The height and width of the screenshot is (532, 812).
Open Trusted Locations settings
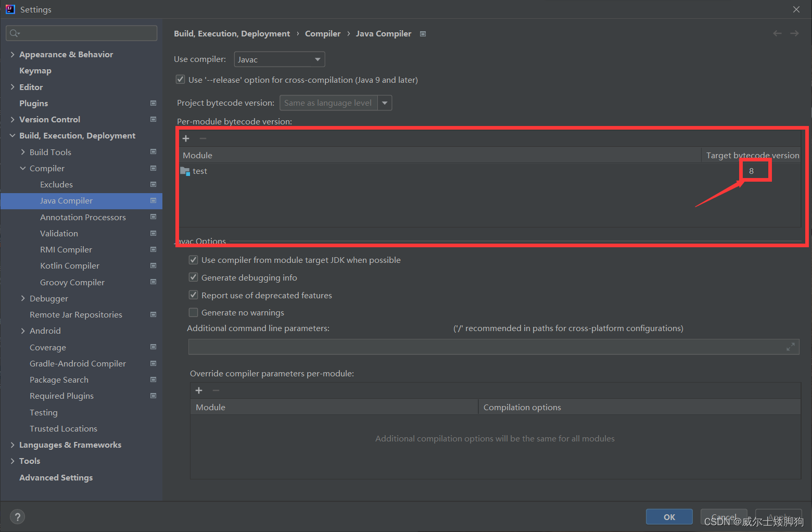coord(64,428)
